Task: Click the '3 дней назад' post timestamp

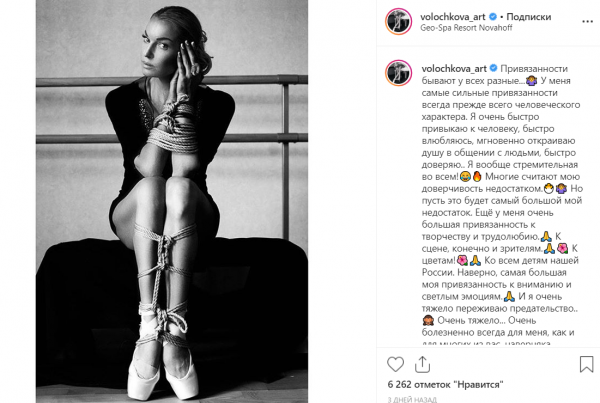Action: click(x=412, y=400)
